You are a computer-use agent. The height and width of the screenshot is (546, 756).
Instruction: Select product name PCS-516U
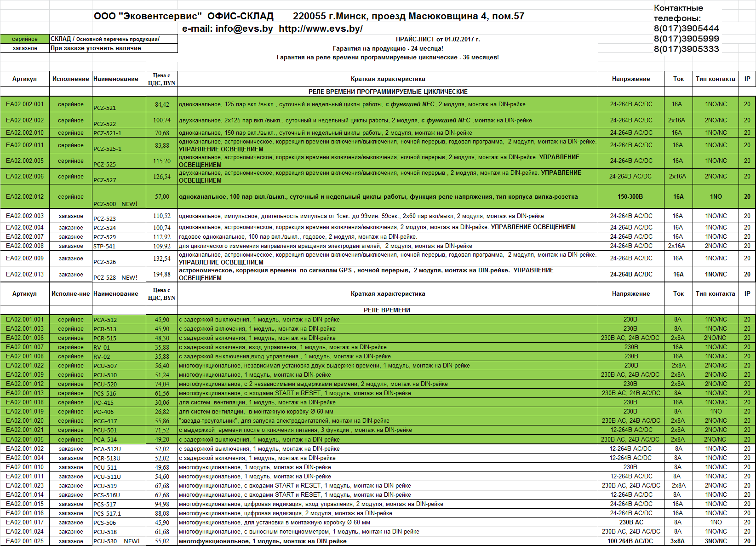[x=107, y=495]
